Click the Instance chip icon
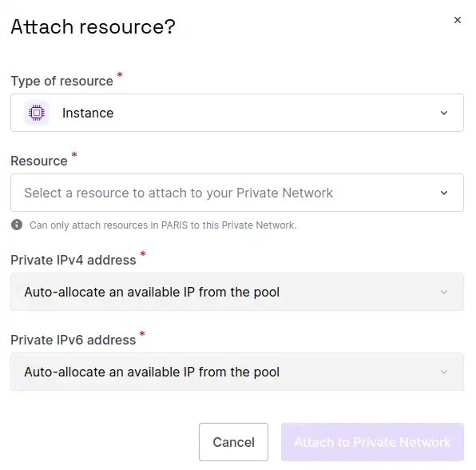The height and width of the screenshot is (470, 476). point(37,113)
